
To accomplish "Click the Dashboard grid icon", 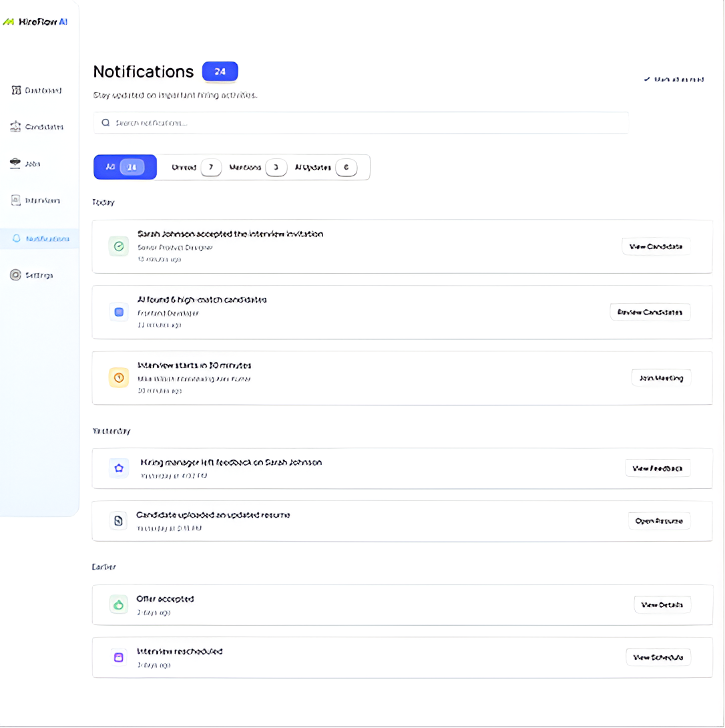I will 16,90.
